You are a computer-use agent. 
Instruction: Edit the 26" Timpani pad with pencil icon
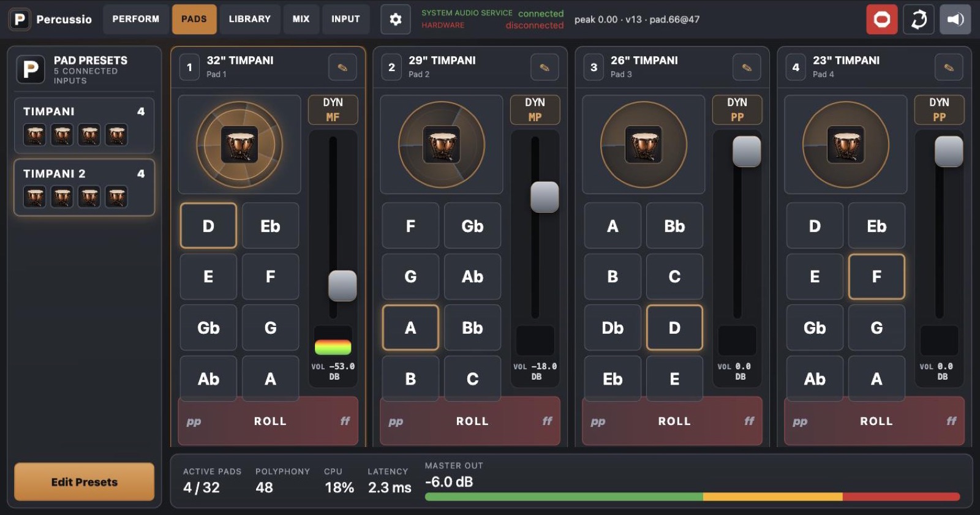click(747, 67)
